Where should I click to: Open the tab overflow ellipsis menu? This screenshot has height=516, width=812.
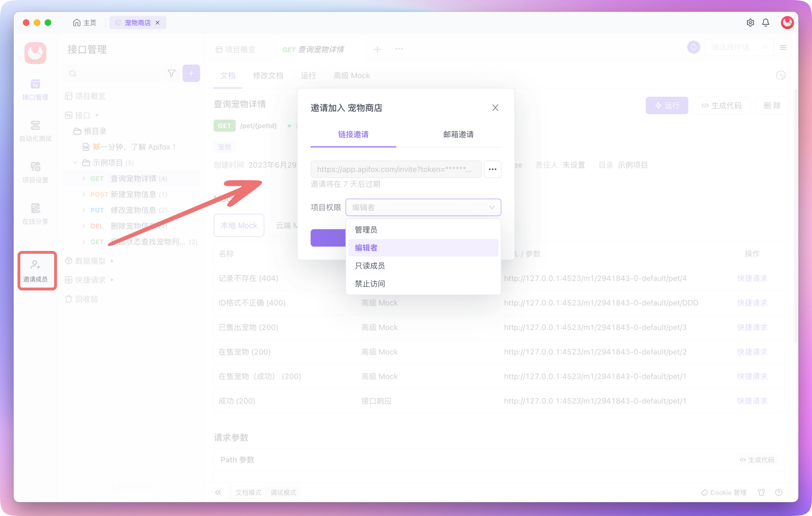(x=399, y=49)
